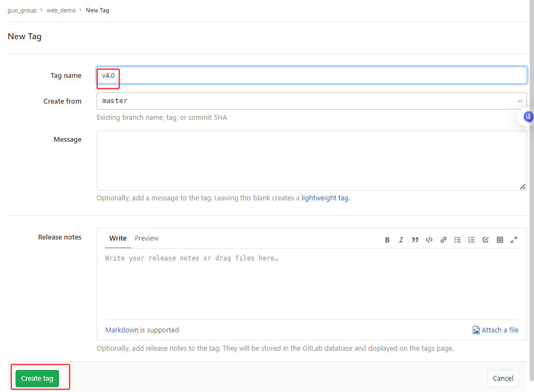The width and height of the screenshot is (534, 392).
Task: Add a task list icon
Action: pos(486,240)
